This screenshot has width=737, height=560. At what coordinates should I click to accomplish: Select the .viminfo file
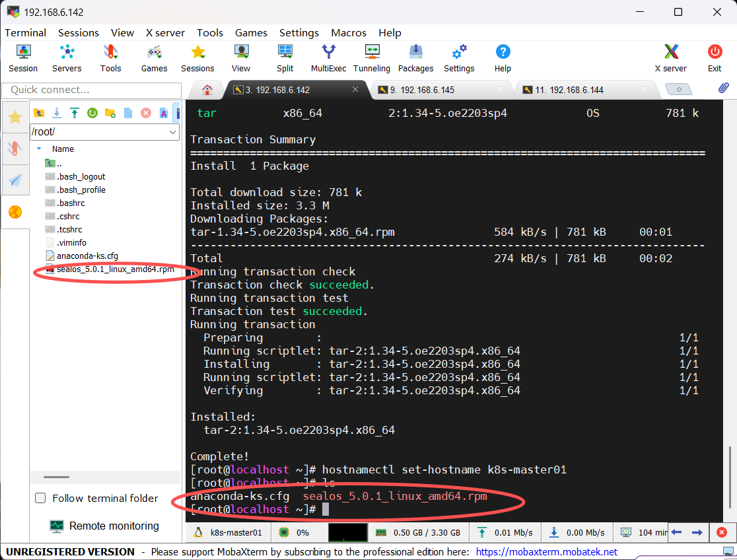click(66, 242)
